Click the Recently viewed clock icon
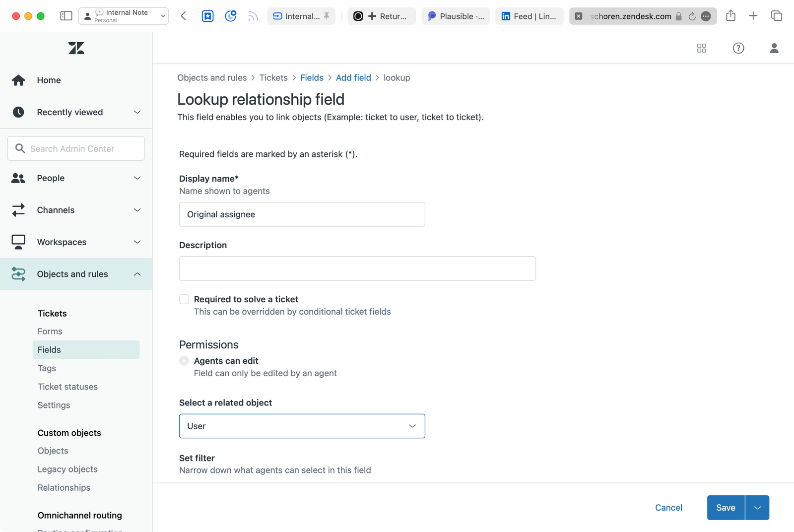This screenshot has width=794, height=532. click(x=18, y=112)
